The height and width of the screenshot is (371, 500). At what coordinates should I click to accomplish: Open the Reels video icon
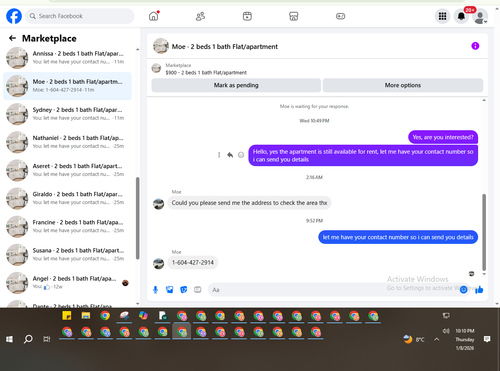247,16
